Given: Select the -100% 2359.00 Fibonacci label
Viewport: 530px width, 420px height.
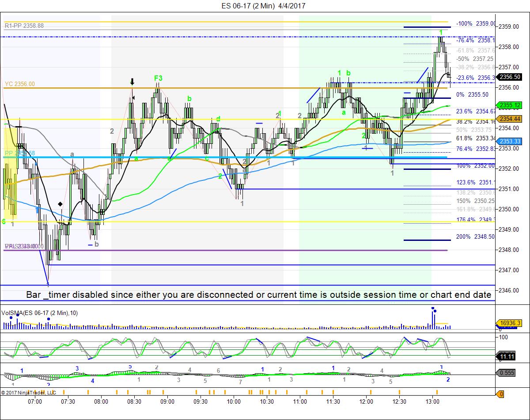Looking at the screenshot, I should pyautogui.click(x=476, y=24).
